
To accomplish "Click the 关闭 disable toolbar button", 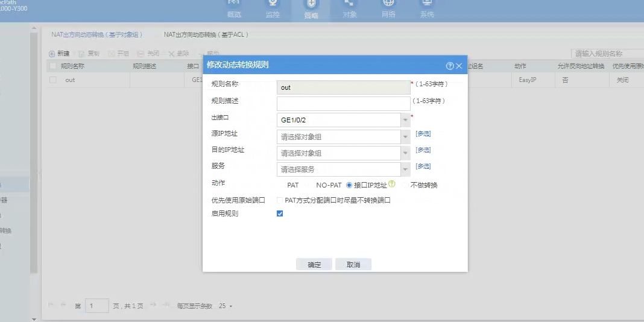I will pyautogui.click(x=148, y=54).
